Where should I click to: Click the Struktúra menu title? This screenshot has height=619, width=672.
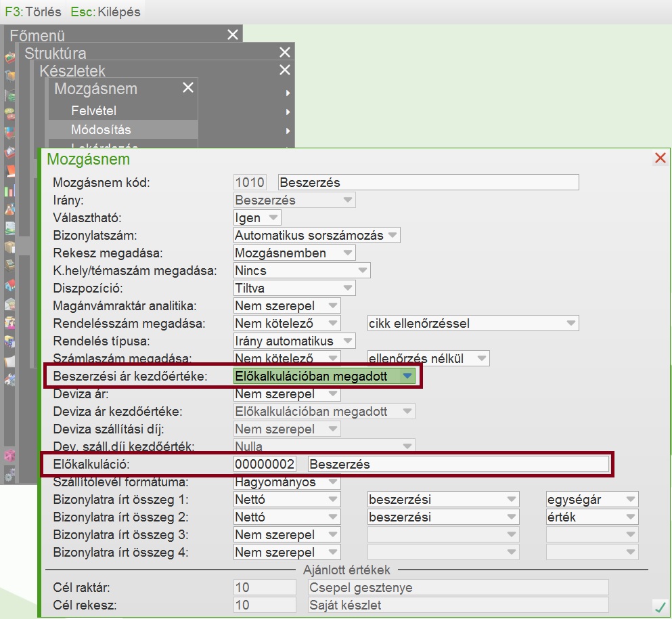pos(55,54)
